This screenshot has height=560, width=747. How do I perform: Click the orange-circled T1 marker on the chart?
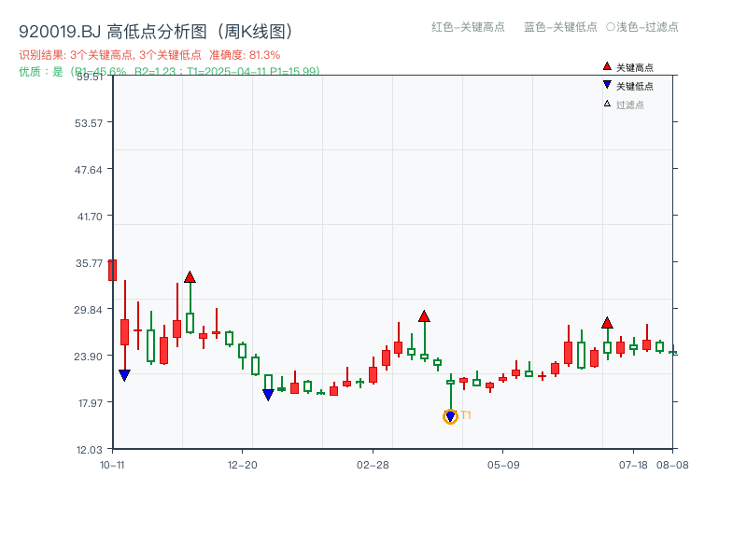click(450, 415)
